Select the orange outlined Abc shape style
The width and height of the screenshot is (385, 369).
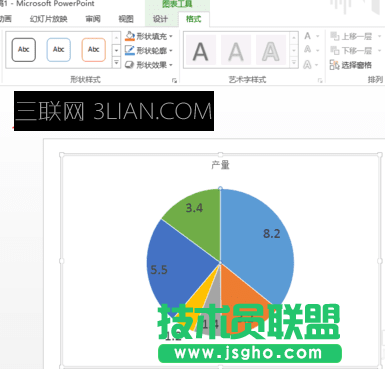(94, 50)
